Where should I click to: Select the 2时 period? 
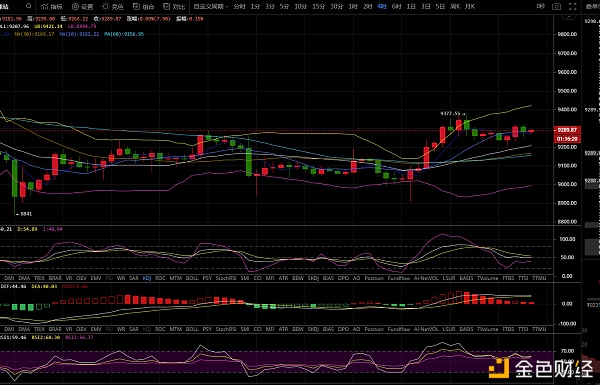pos(367,7)
